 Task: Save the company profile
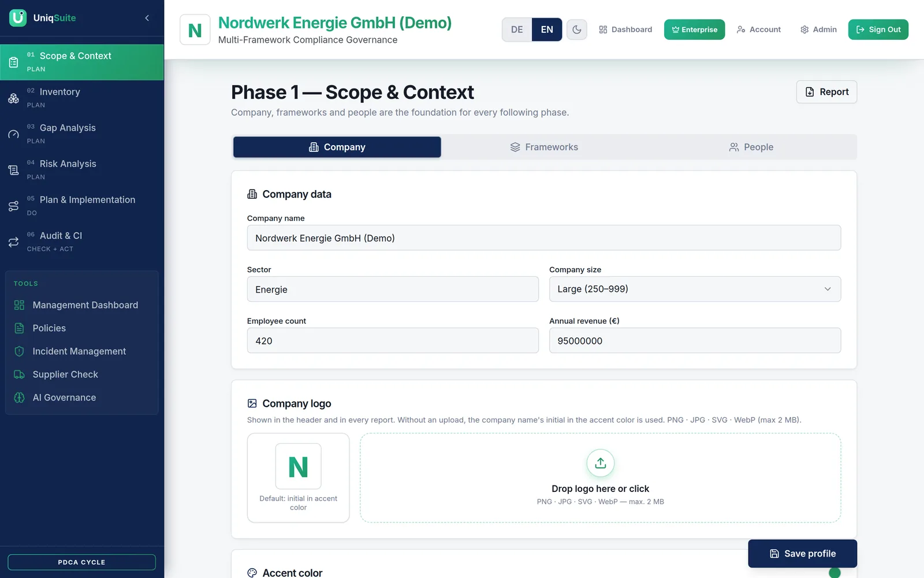[803, 554]
